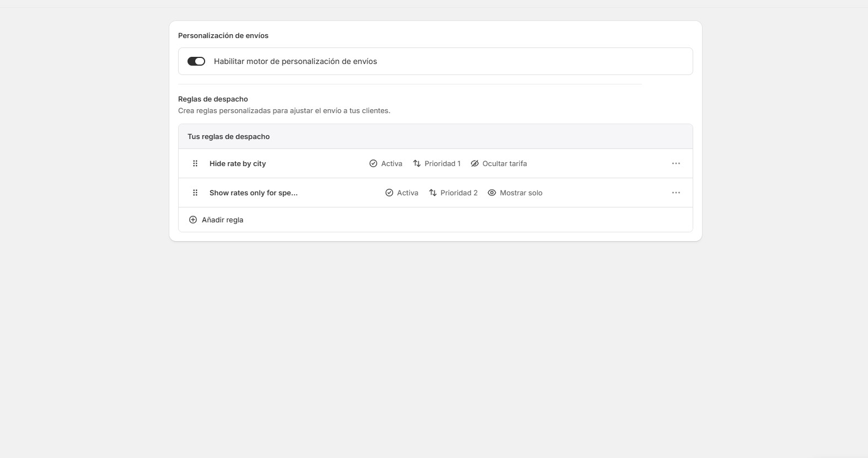Click the Prioridad 1 label

(442, 163)
